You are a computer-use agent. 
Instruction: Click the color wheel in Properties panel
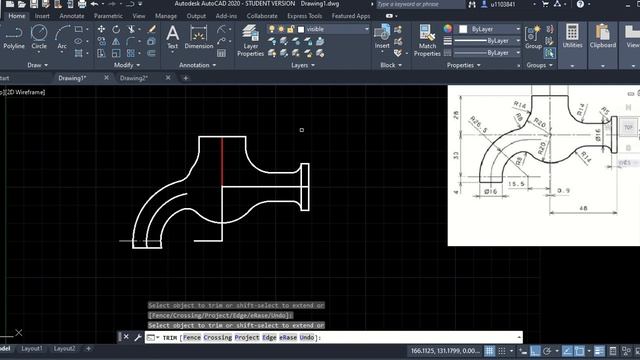click(x=448, y=29)
